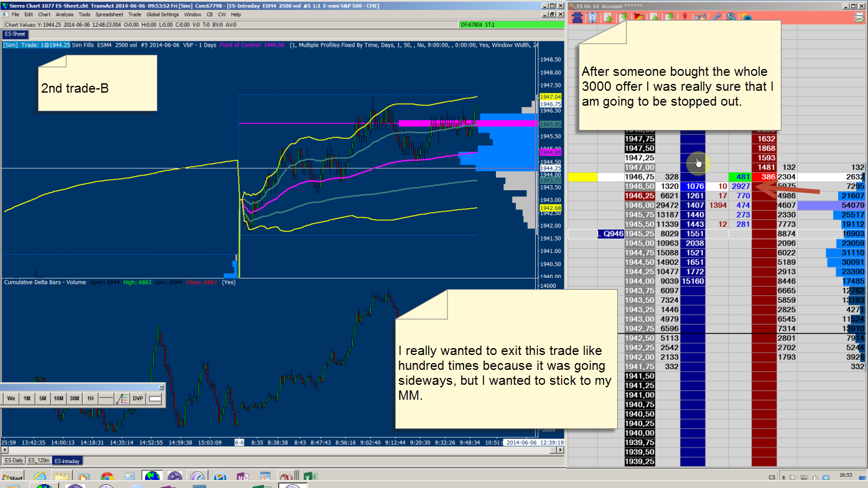This screenshot has height=488, width=868.
Task: Open the Window menu
Action: 193,14
